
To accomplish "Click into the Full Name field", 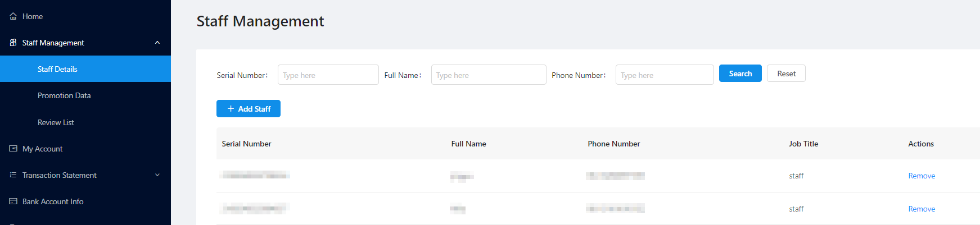I will 488,75.
